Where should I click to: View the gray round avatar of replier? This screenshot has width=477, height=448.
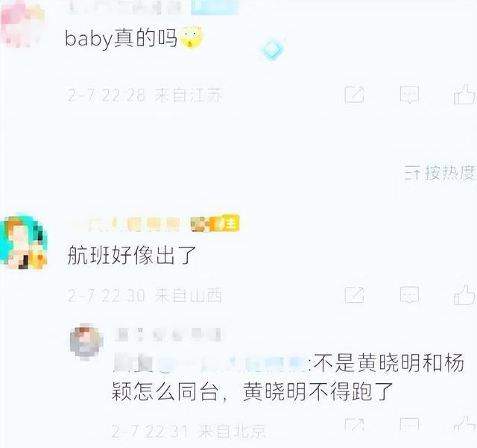pyautogui.click(x=86, y=341)
